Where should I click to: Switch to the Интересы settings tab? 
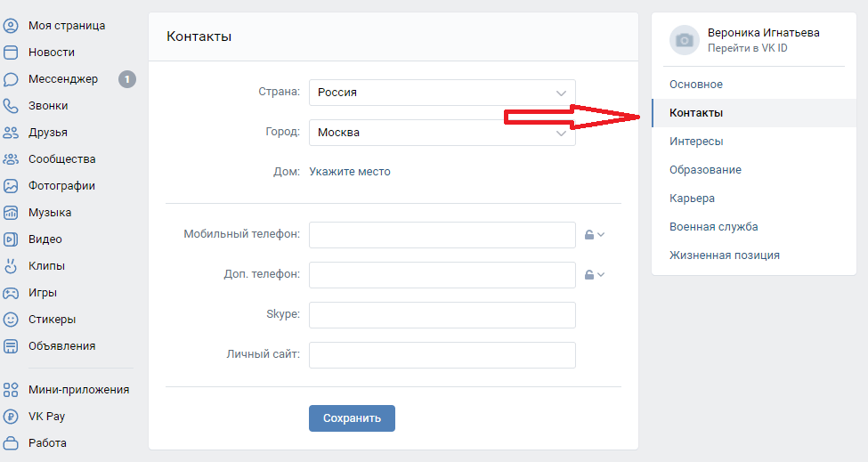pyautogui.click(x=696, y=142)
